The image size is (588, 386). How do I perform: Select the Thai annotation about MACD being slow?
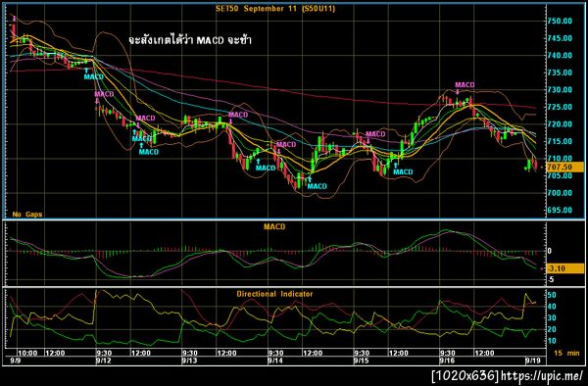click(189, 40)
